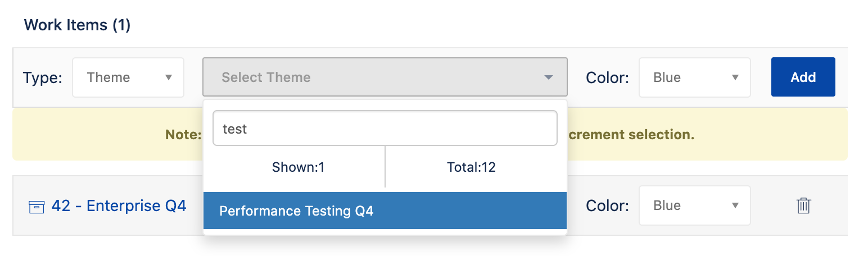868x256 pixels.
Task: Change the Enterprise Q4 row color from Blue
Action: tap(695, 205)
